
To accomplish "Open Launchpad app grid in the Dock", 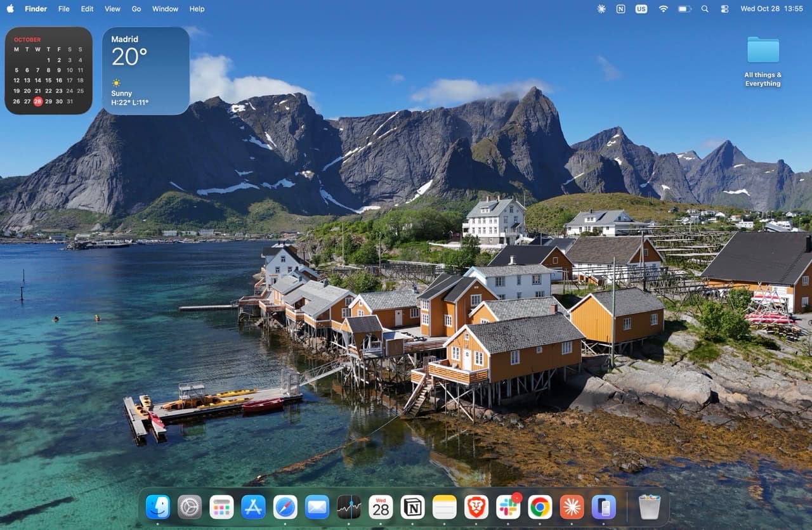I will click(x=221, y=507).
